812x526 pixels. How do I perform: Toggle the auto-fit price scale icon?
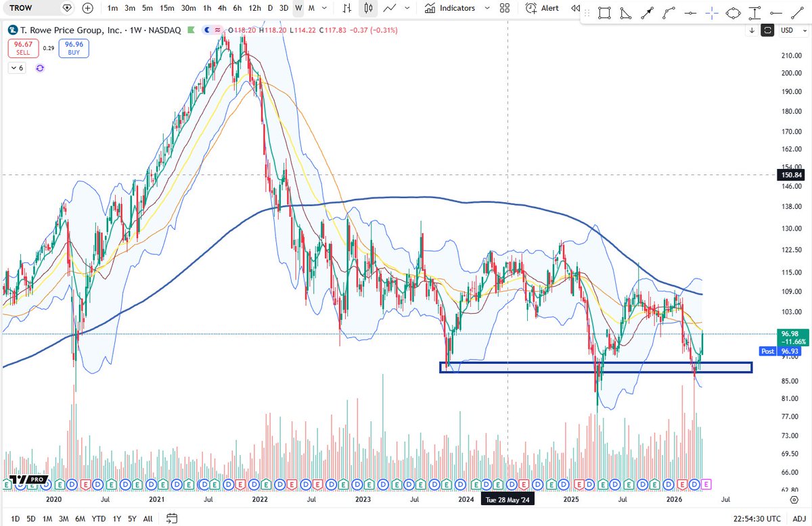[x=767, y=30]
